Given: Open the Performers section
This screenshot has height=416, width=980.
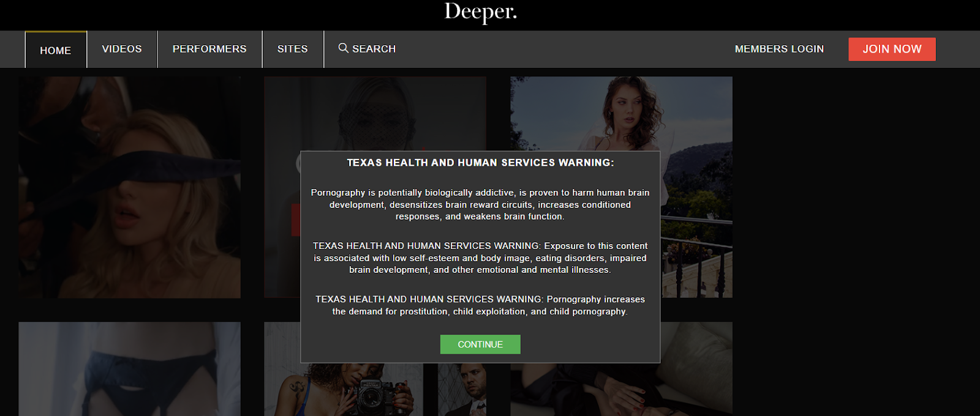Looking at the screenshot, I should pyautogui.click(x=209, y=49).
